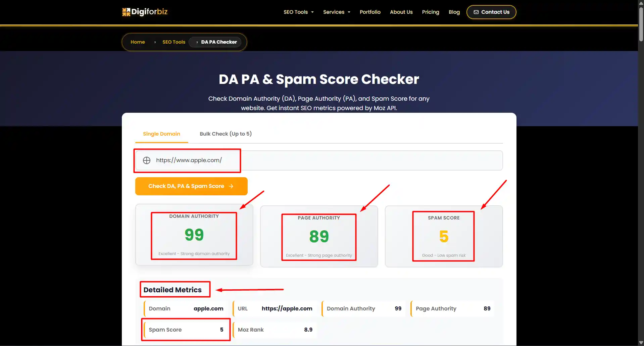Viewport: 644px width, 346px height.
Task: Go to the About Us page
Action: (401, 12)
